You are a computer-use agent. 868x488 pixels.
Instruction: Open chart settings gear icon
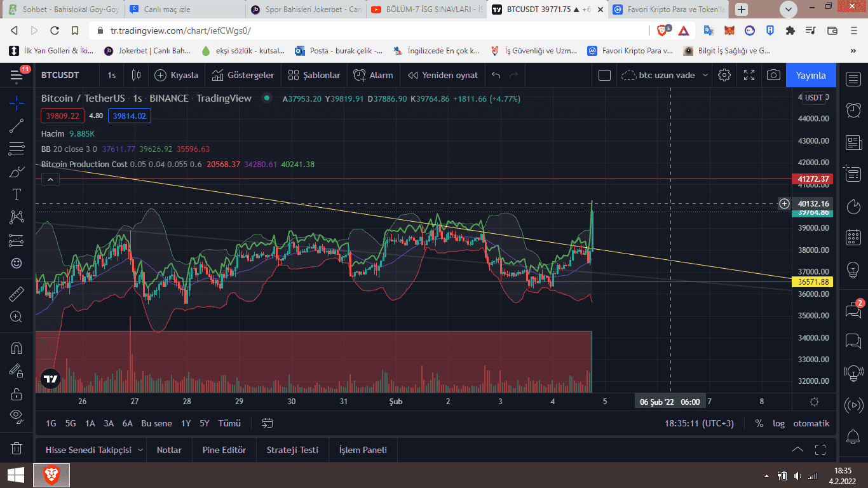click(x=724, y=75)
